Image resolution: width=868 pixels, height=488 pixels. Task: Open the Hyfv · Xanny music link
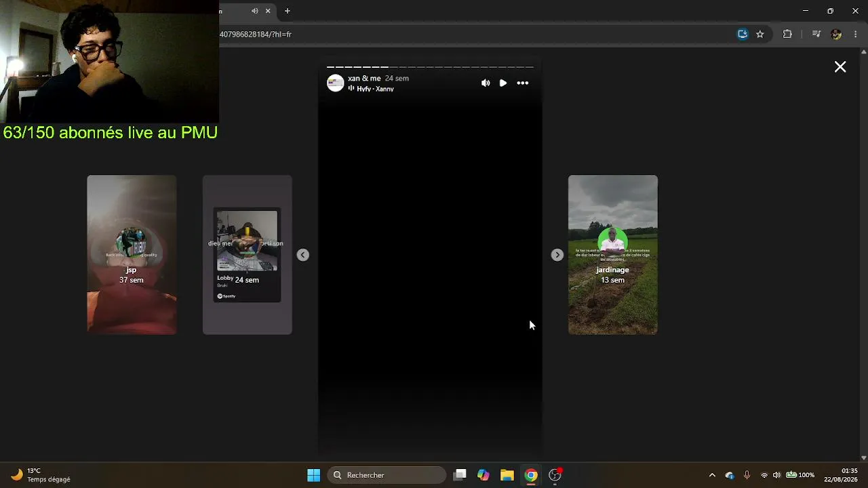375,89
